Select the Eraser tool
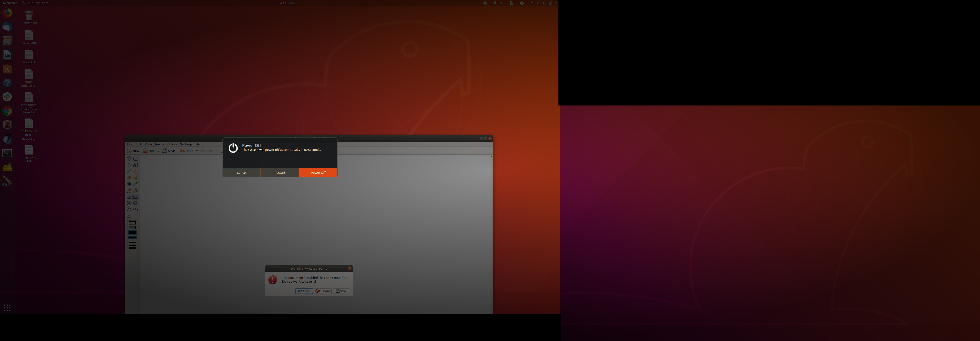980x341 pixels. pos(129,177)
